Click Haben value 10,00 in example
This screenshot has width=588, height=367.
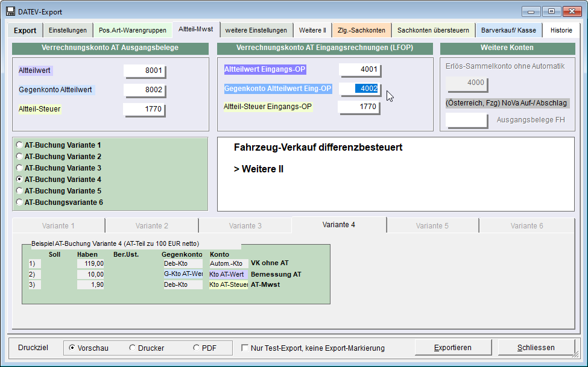click(x=90, y=274)
